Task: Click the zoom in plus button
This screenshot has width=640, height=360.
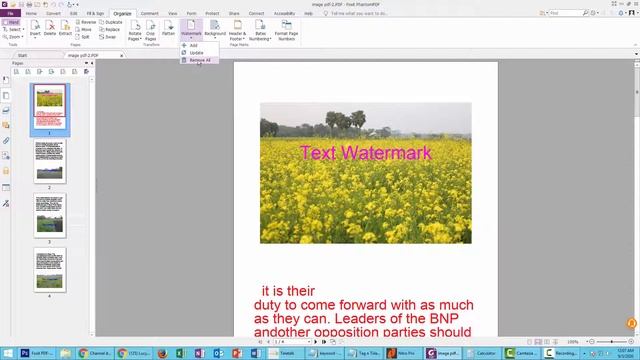Action: (x=631, y=342)
